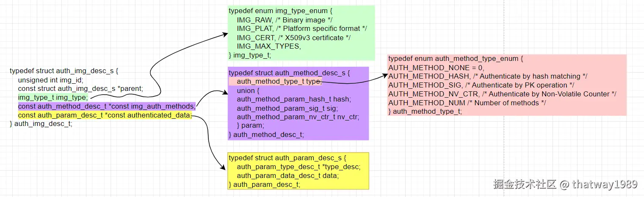This screenshot has height=197, width=644.
Task: Select the '} img_type_t;' closing line
Action: tap(250, 55)
